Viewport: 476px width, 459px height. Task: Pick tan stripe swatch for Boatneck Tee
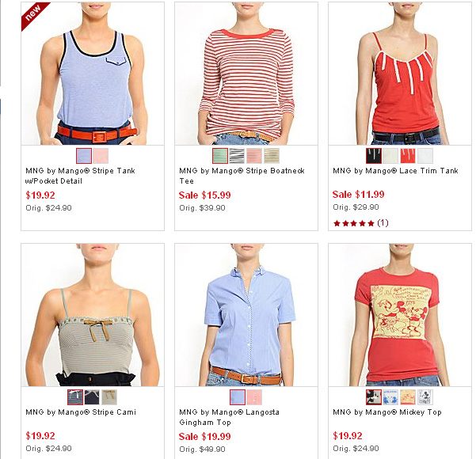272,156
